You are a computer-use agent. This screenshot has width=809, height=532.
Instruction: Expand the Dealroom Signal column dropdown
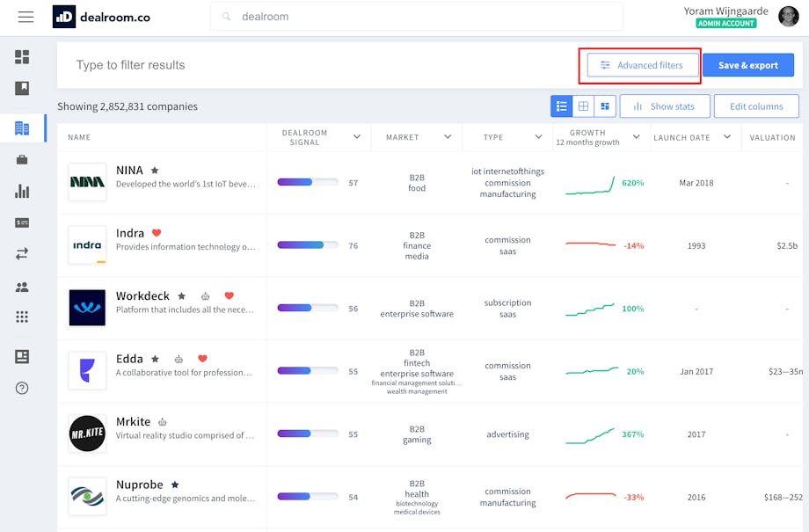pos(356,137)
